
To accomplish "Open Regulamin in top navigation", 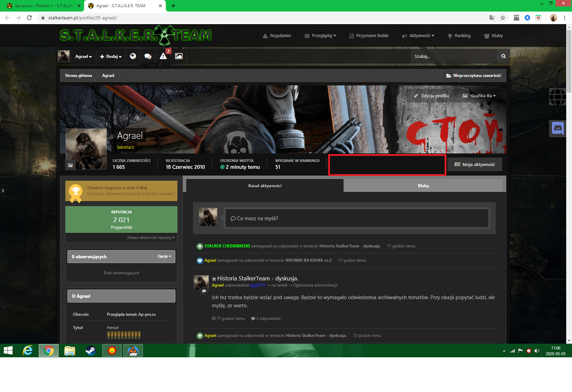I will [277, 36].
